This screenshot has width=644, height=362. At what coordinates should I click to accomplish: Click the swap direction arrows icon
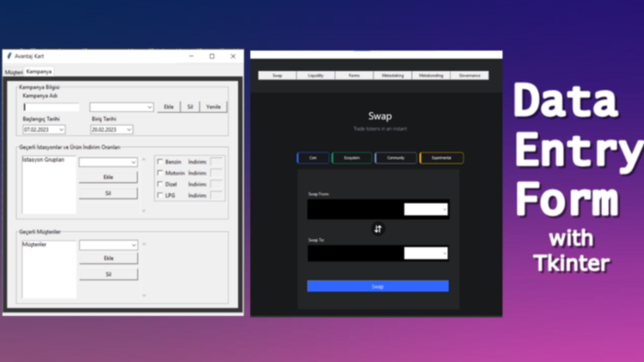378,229
